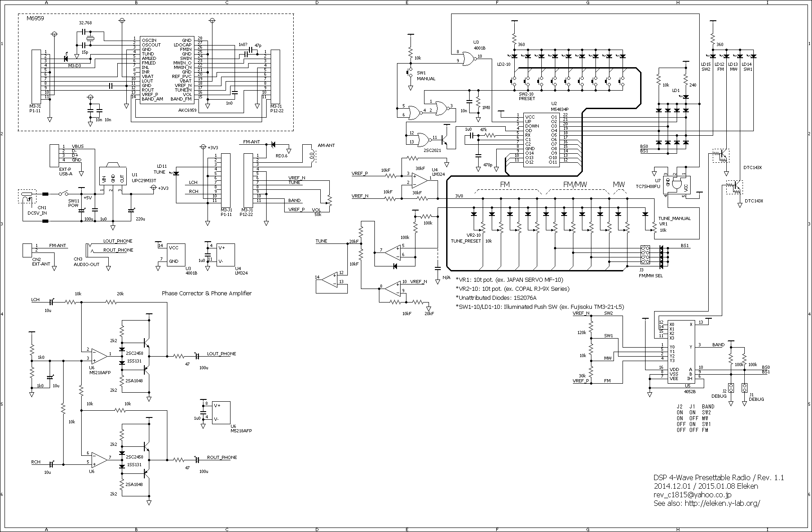
Task: Select the M54834P chip part number
Action: click(x=559, y=109)
